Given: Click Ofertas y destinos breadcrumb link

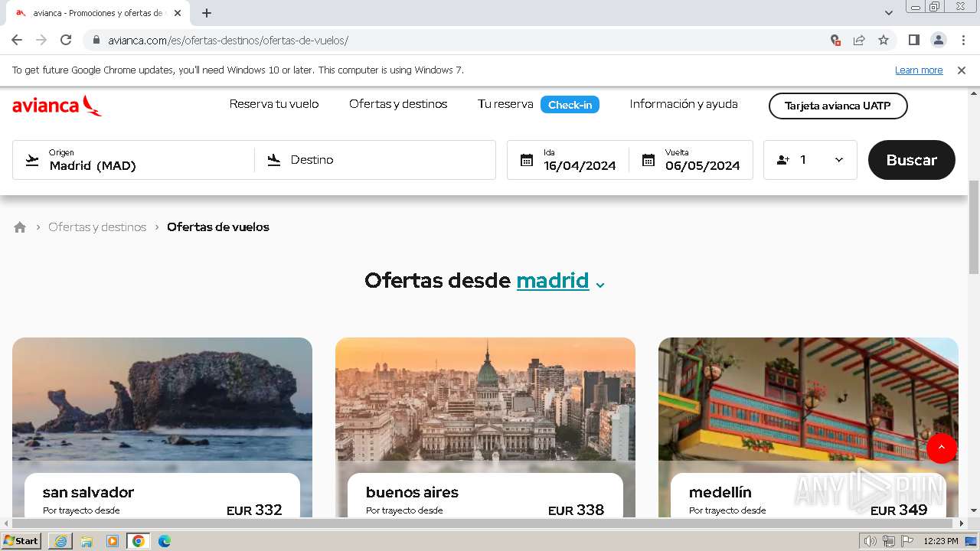Looking at the screenshot, I should coord(97,227).
